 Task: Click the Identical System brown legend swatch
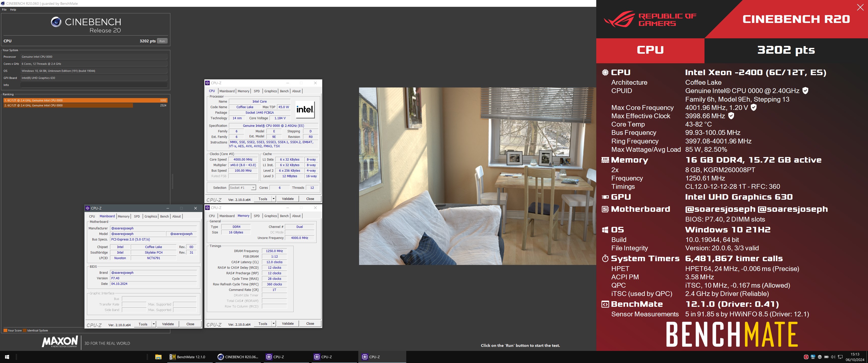24,331
